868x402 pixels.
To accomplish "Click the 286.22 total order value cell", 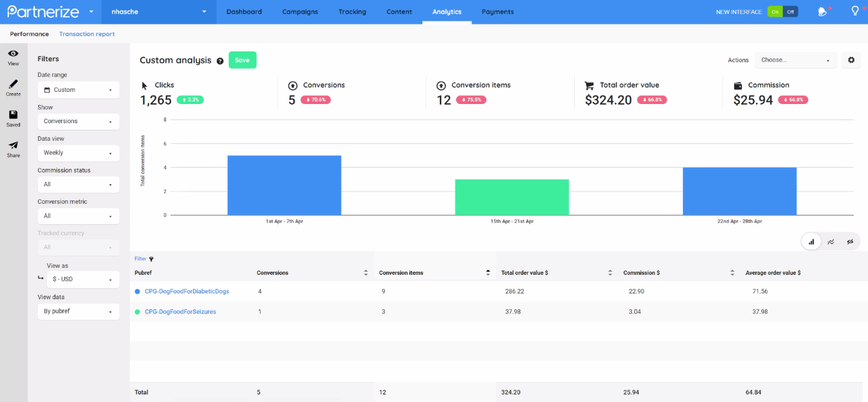I will point(513,292).
